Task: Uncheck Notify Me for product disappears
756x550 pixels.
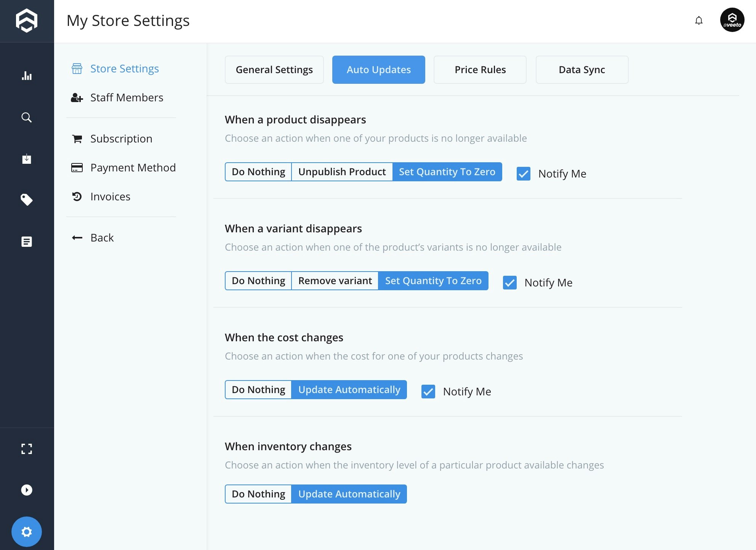Action: point(524,174)
